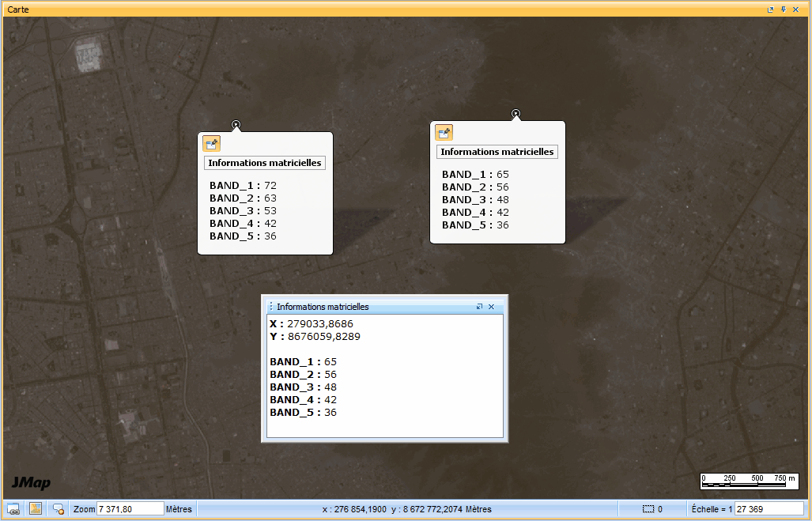Image resolution: width=812 pixels, height=521 pixels.
Task: Close the floating Informations matricielles window
Action: (x=491, y=307)
